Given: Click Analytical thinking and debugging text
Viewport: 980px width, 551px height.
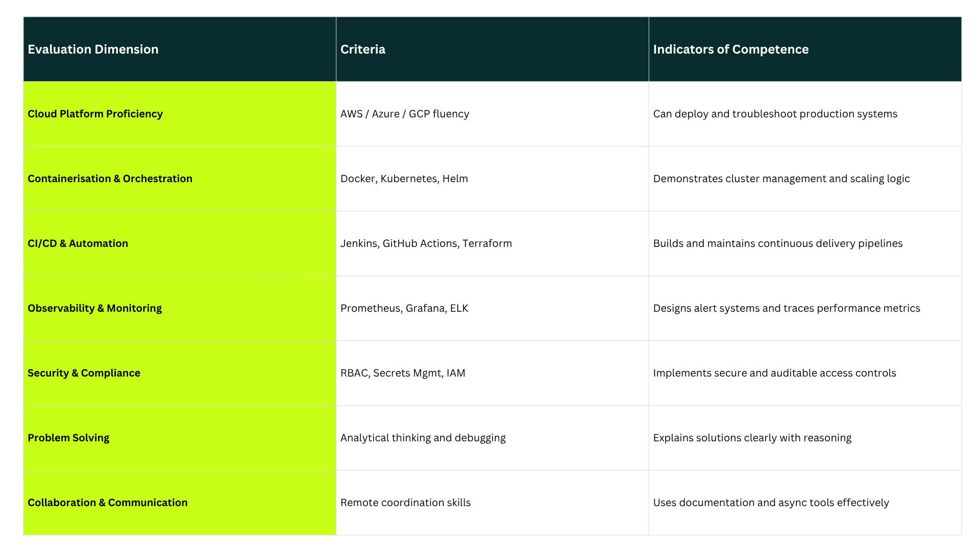Looking at the screenshot, I should coord(423,438).
